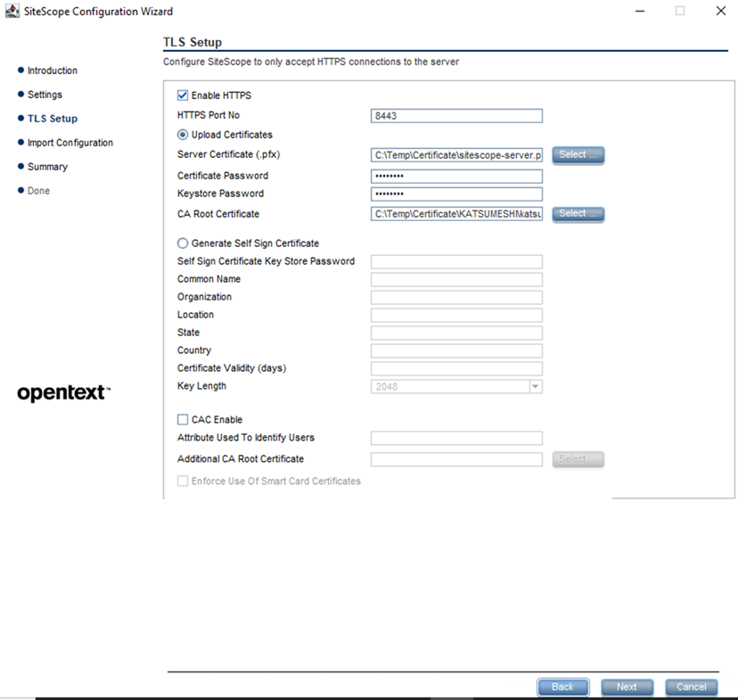Click the Location input field
This screenshot has height=700, width=738.
[x=456, y=316]
